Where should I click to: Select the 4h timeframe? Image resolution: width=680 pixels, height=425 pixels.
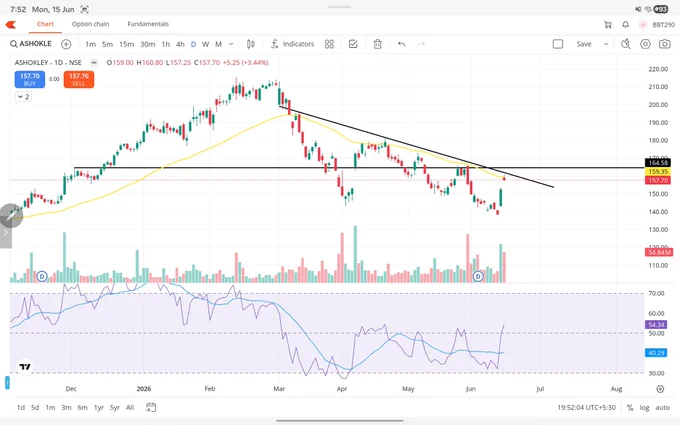pos(180,44)
